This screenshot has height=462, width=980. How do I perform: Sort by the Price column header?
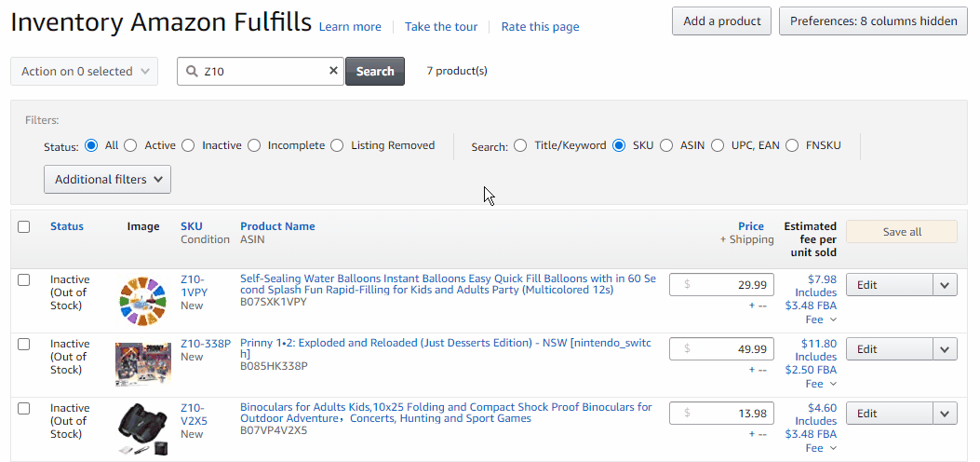pos(750,226)
